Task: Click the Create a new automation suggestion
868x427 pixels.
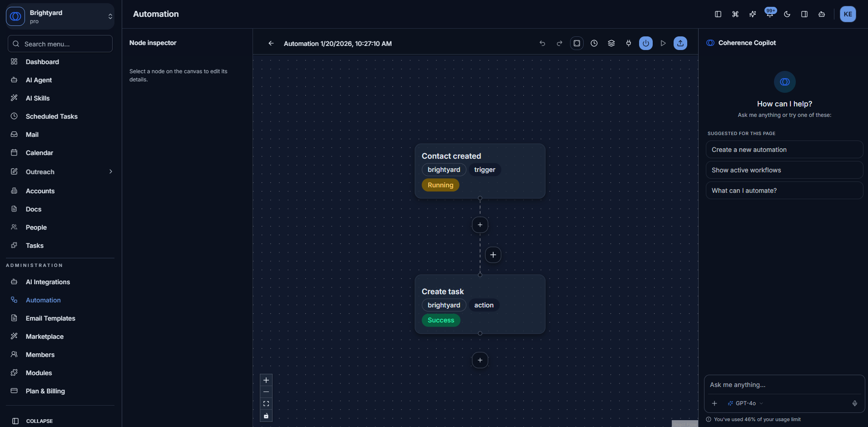Action: pyautogui.click(x=784, y=149)
